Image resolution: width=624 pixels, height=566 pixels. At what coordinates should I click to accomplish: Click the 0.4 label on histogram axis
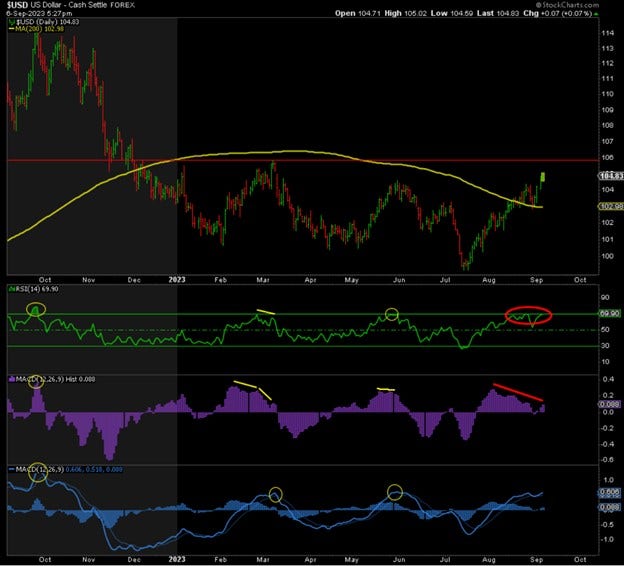(x=608, y=379)
